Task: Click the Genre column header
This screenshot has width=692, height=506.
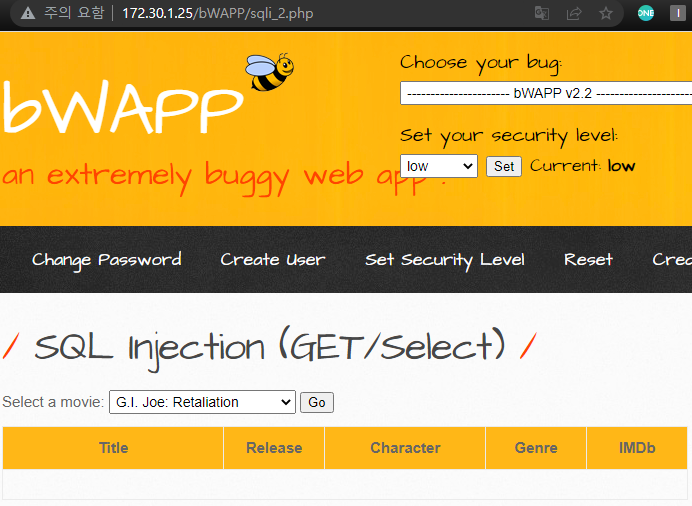Action: click(536, 448)
